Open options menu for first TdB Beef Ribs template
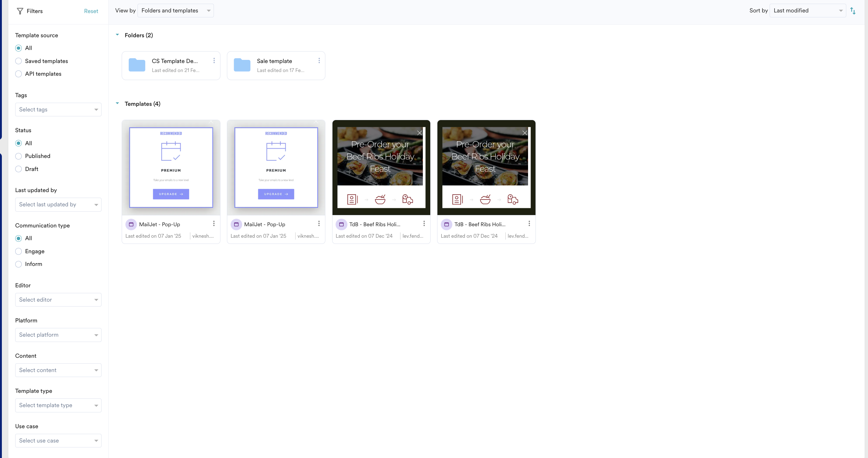The height and width of the screenshot is (458, 868). coord(424,224)
